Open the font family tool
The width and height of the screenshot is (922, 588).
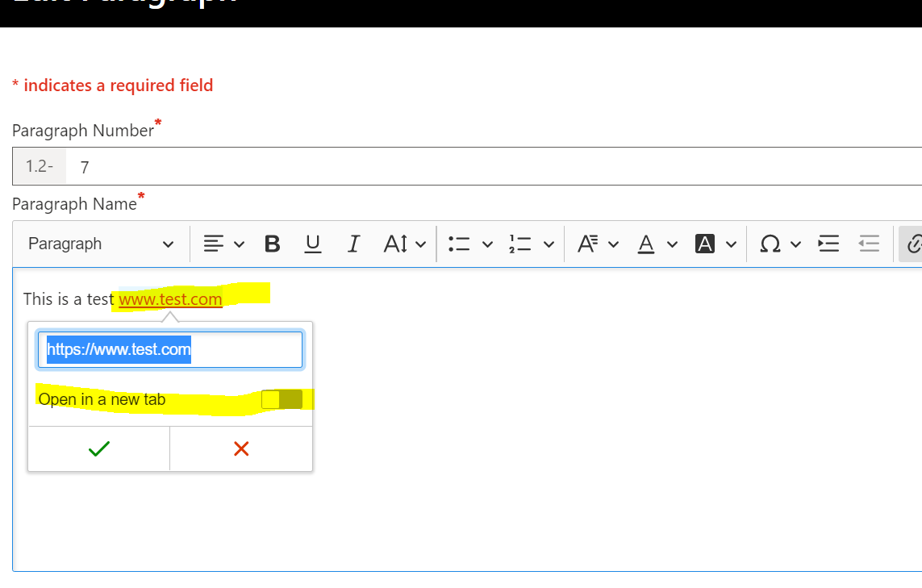pyautogui.click(x=588, y=244)
